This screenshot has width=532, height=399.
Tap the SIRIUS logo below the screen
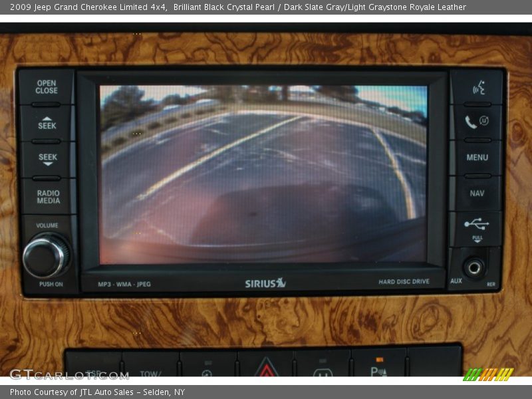[x=265, y=283]
